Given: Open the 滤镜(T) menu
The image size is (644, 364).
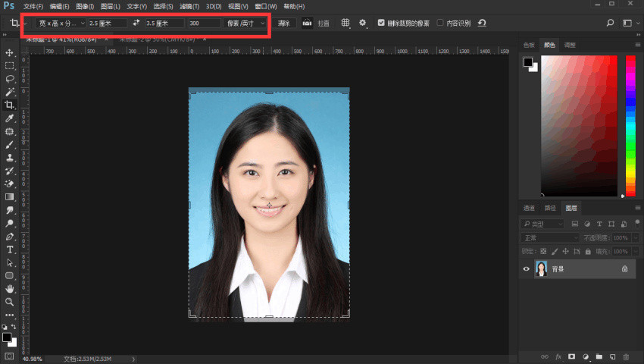Looking at the screenshot, I should coord(189,7).
